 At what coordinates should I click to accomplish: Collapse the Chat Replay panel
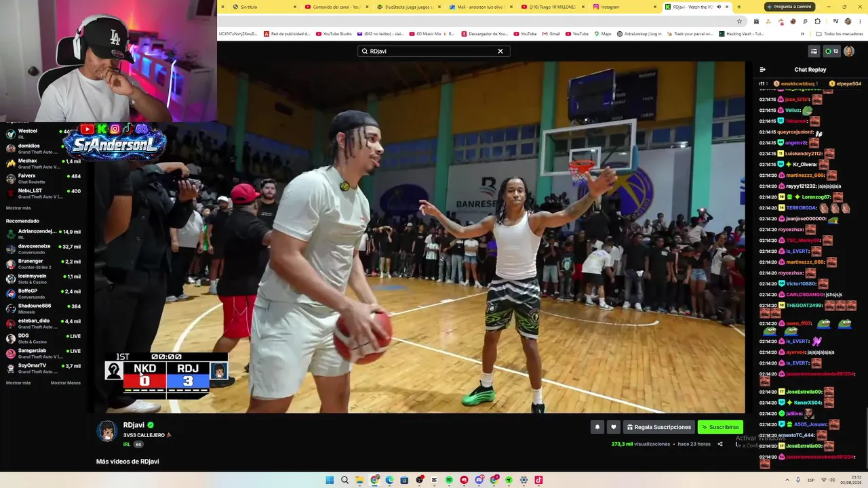pos(762,70)
